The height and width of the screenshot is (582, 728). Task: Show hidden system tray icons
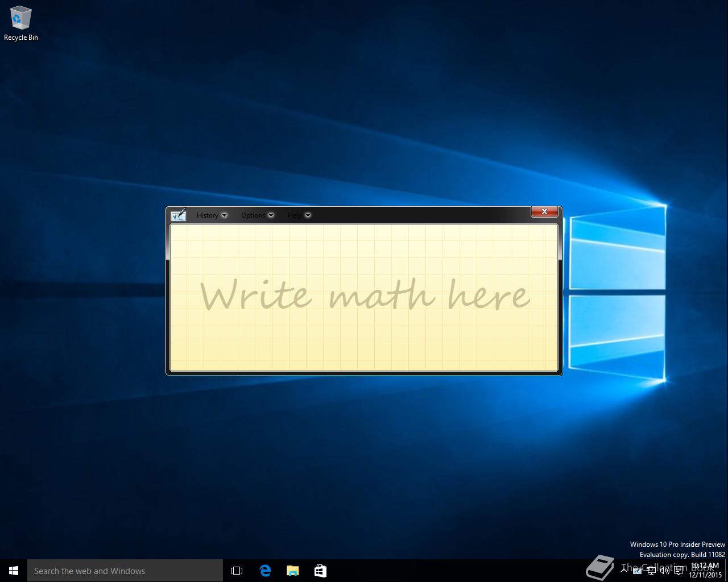click(x=624, y=571)
